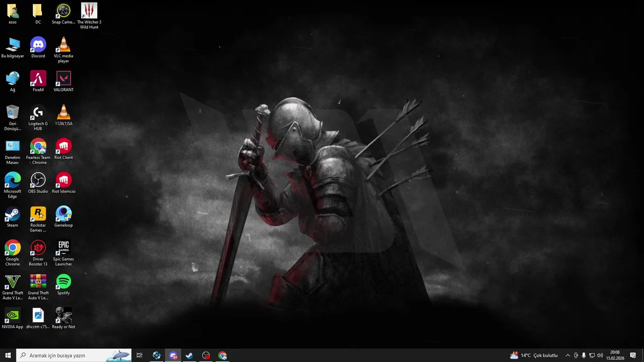
Task: Select the dhcctrt-c75 image file icon
Action: coord(38,318)
